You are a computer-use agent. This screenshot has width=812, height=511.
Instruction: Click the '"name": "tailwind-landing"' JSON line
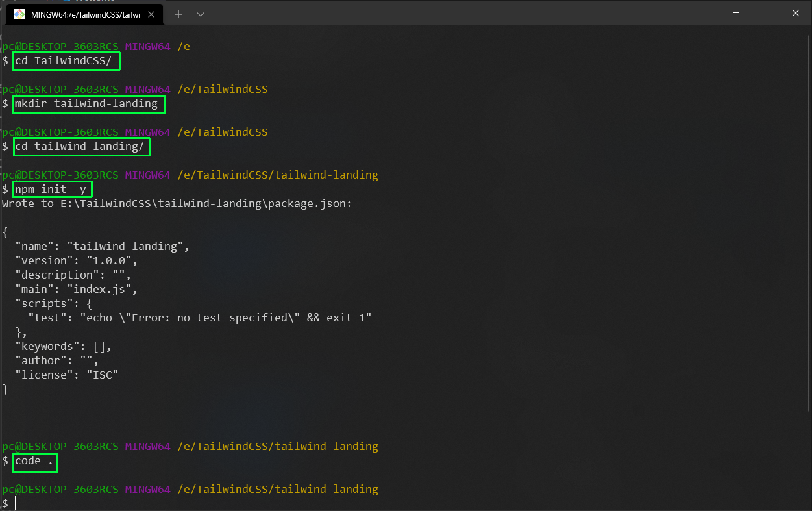[103, 247]
